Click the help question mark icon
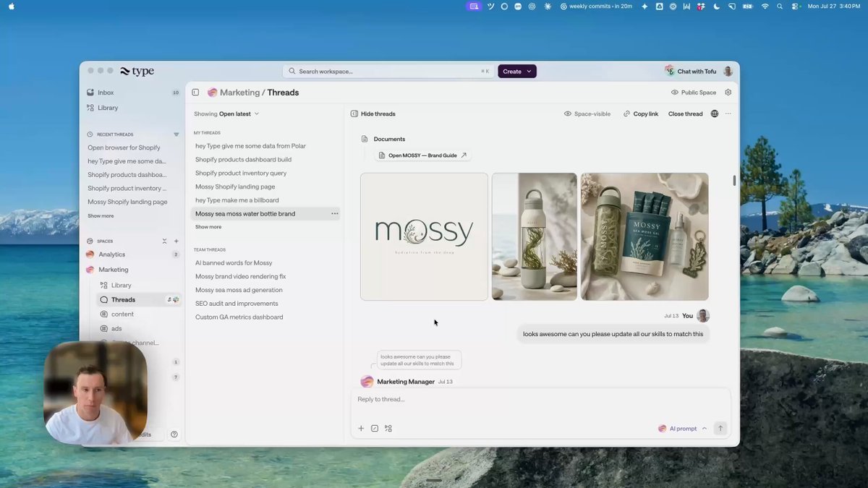Viewport: 868px width, 488px height. click(174, 435)
